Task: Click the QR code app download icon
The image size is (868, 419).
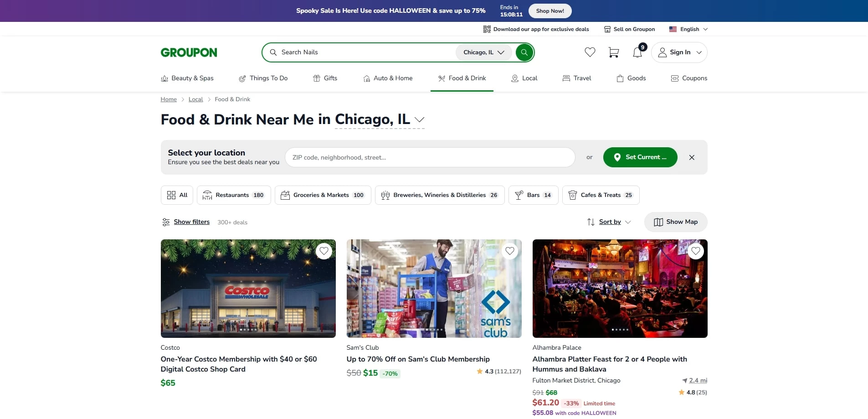Action: (486, 29)
